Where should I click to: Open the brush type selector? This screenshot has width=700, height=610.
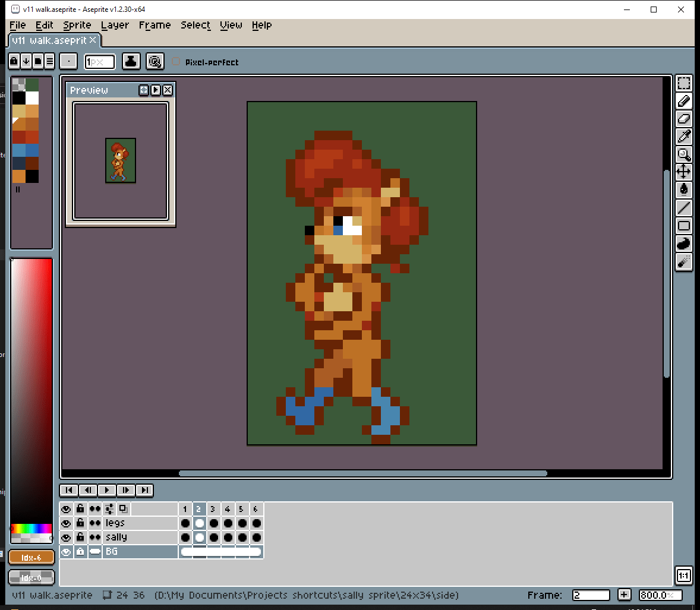tap(68, 61)
